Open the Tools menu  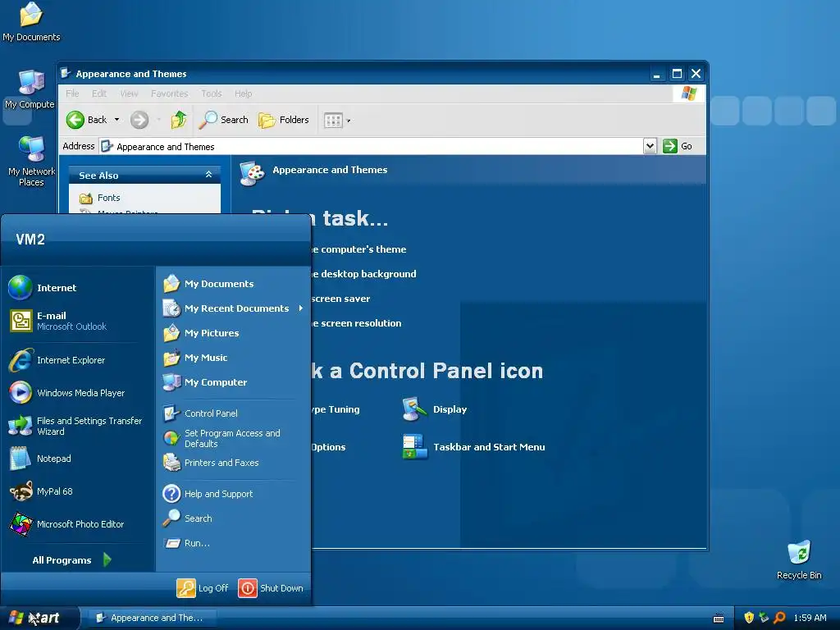(x=212, y=94)
